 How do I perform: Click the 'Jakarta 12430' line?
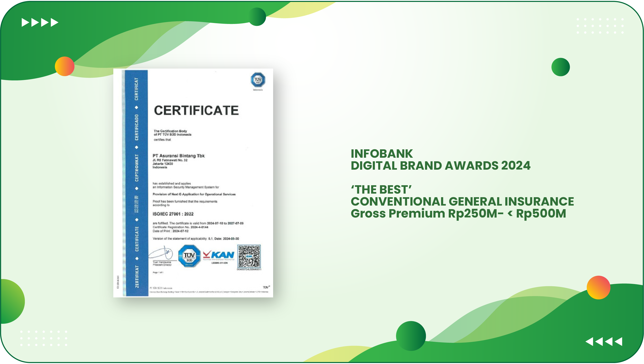[x=163, y=164]
